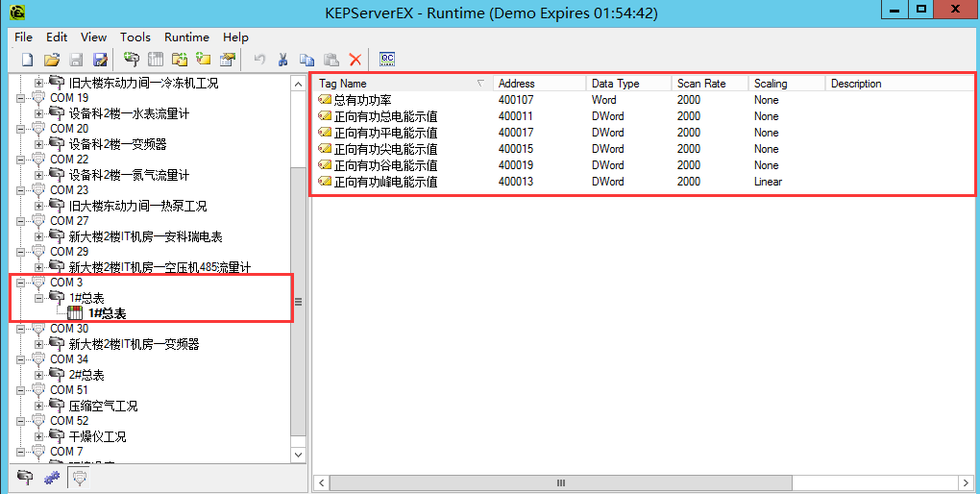Open the Tools menu
This screenshot has height=494, width=980.
(135, 37)
